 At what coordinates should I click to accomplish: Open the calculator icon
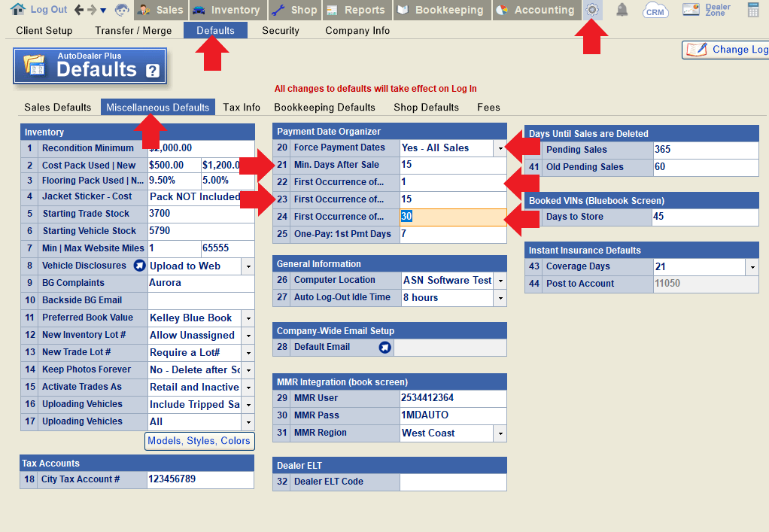753,10
